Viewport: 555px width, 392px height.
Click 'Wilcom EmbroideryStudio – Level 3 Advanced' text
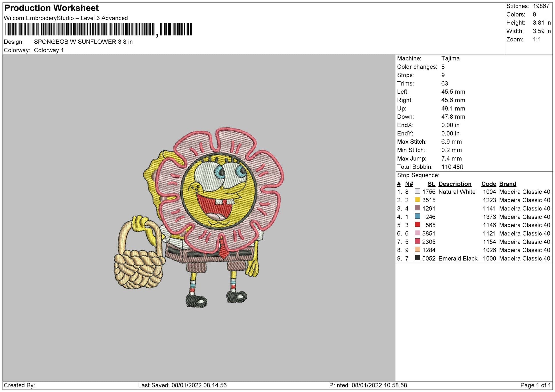coord(66,18)
